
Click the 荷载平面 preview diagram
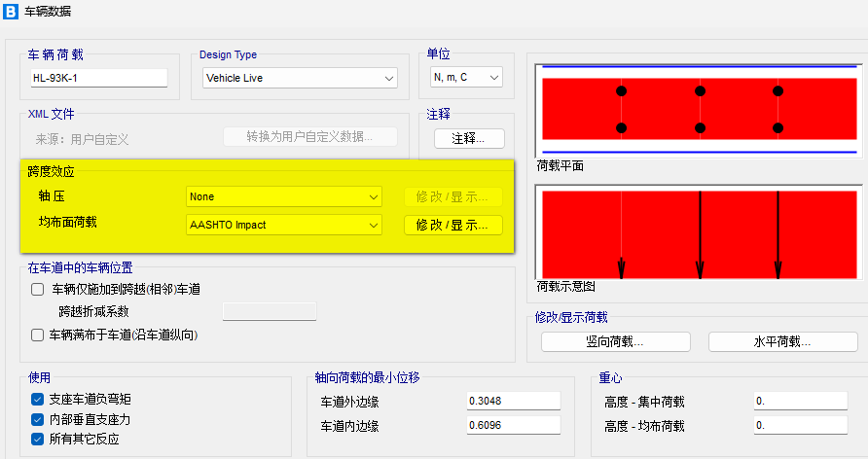pos(699,109)
